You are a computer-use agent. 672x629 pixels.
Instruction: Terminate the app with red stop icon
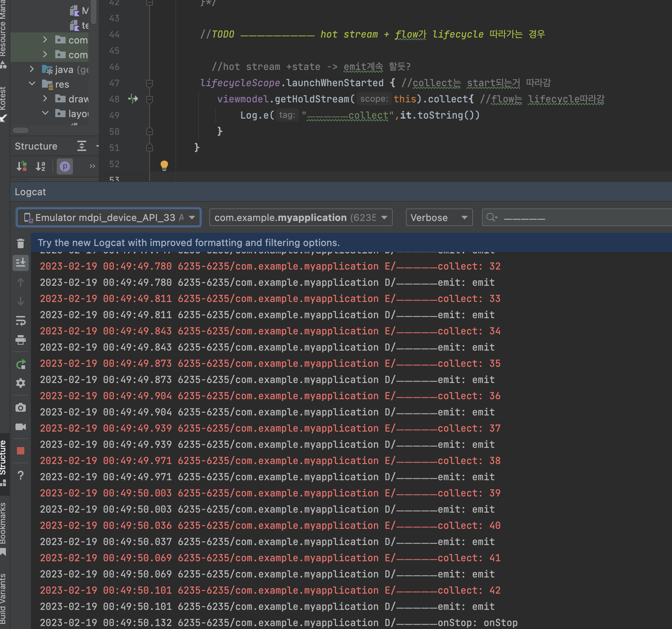[21, 451]
